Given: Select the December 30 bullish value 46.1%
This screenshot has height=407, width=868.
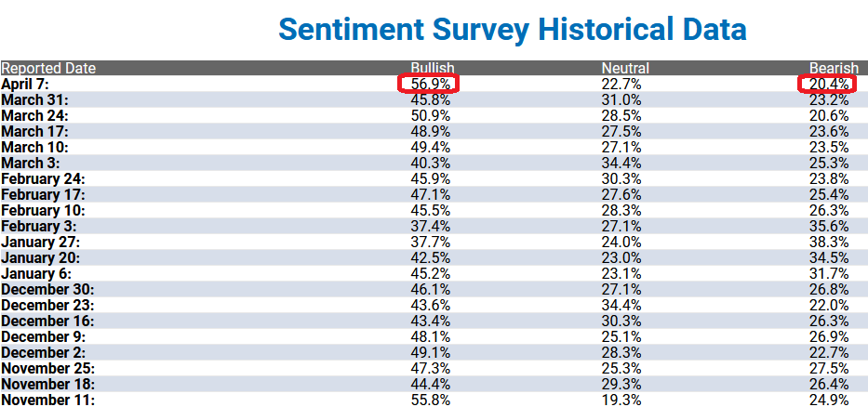Looking at the screenshot, I should [430, 289].
